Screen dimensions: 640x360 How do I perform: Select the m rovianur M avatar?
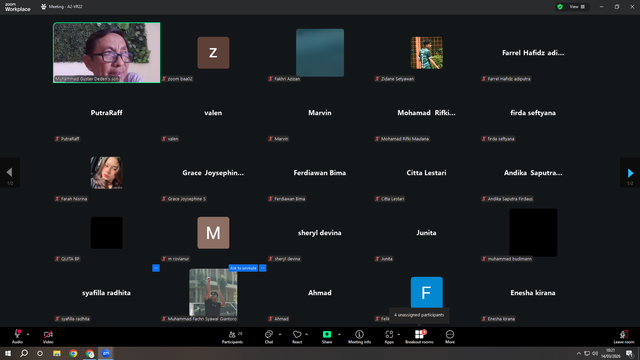pos(213,233)
